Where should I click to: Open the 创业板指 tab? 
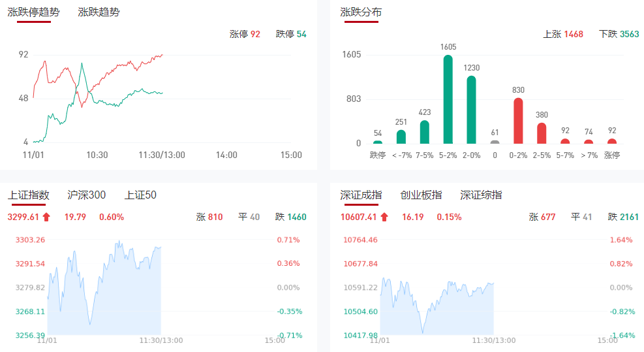[421, 195]
